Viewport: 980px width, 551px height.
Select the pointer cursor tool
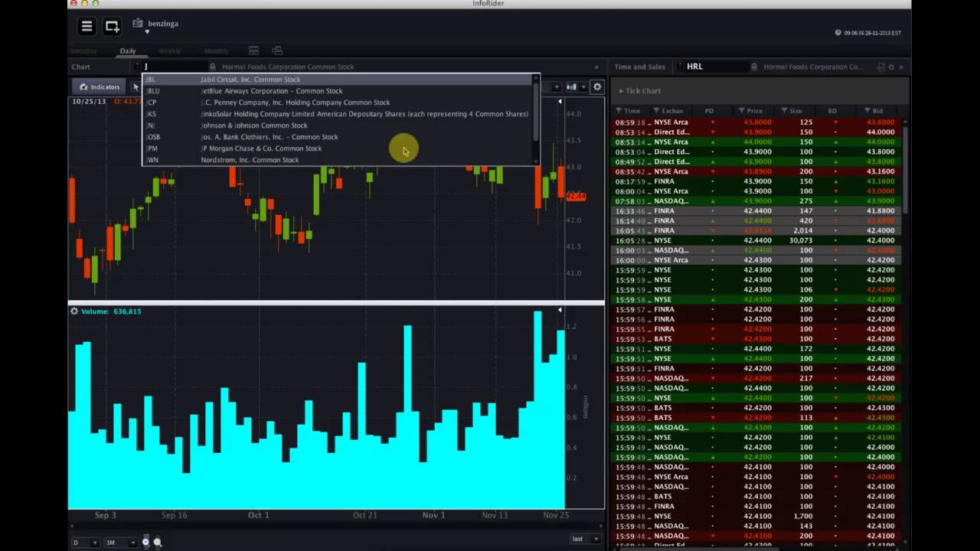(x=136, y=86)
